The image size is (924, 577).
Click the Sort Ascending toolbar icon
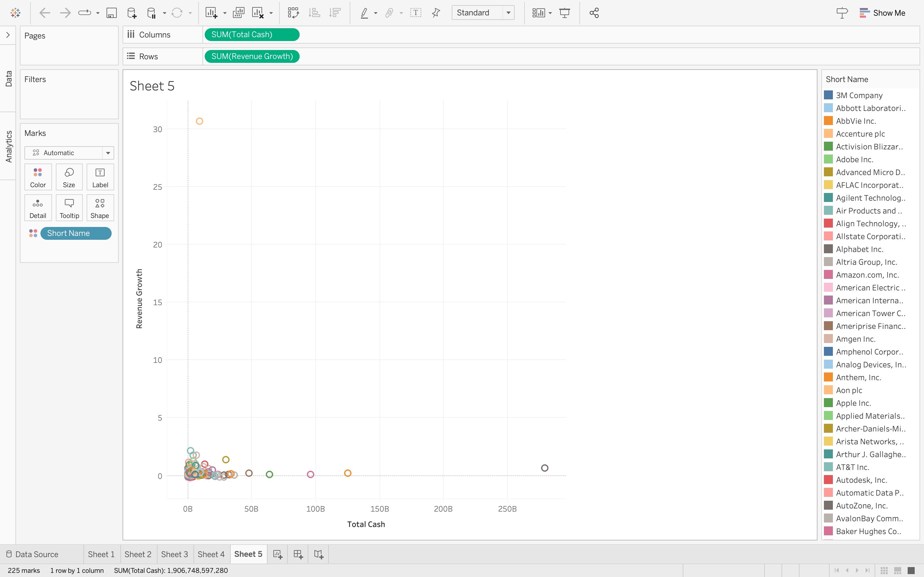pos(314,13)
